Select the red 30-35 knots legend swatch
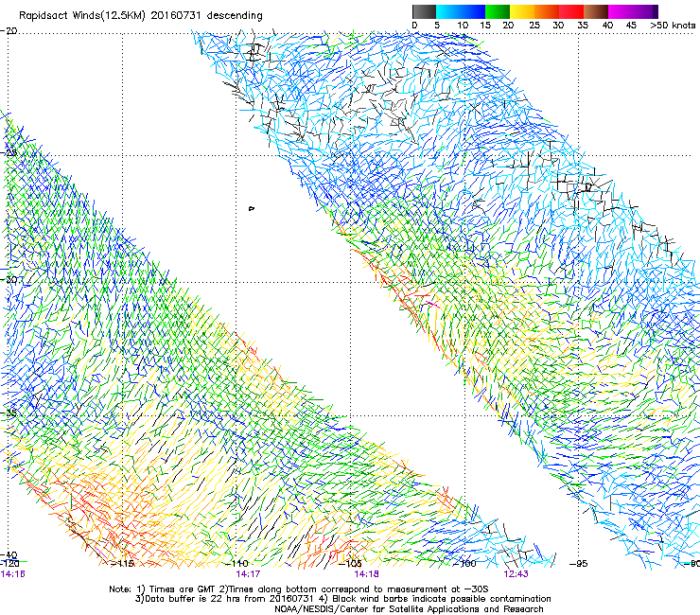Viewport: 700px width, 615px height. tap(571, 11)
